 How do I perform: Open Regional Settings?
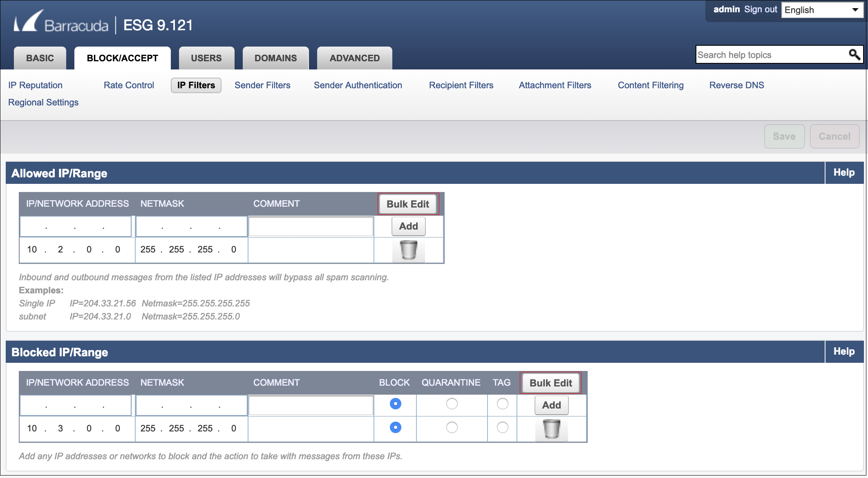43,102
